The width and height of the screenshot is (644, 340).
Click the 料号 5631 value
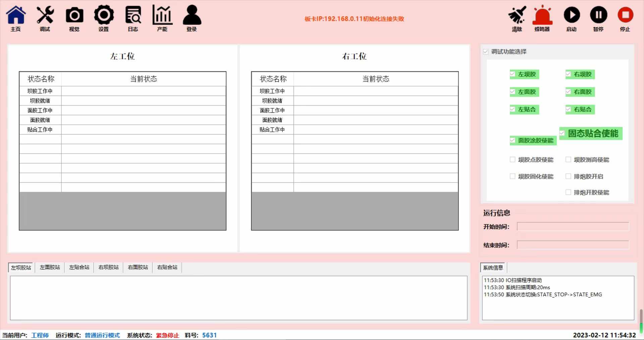[x=210, y=335]
